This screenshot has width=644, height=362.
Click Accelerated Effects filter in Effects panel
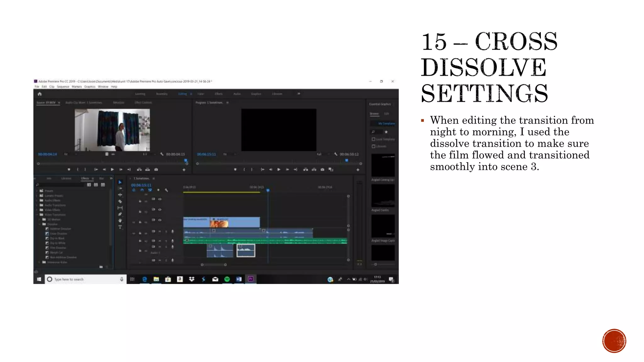(x=89, y=185)
